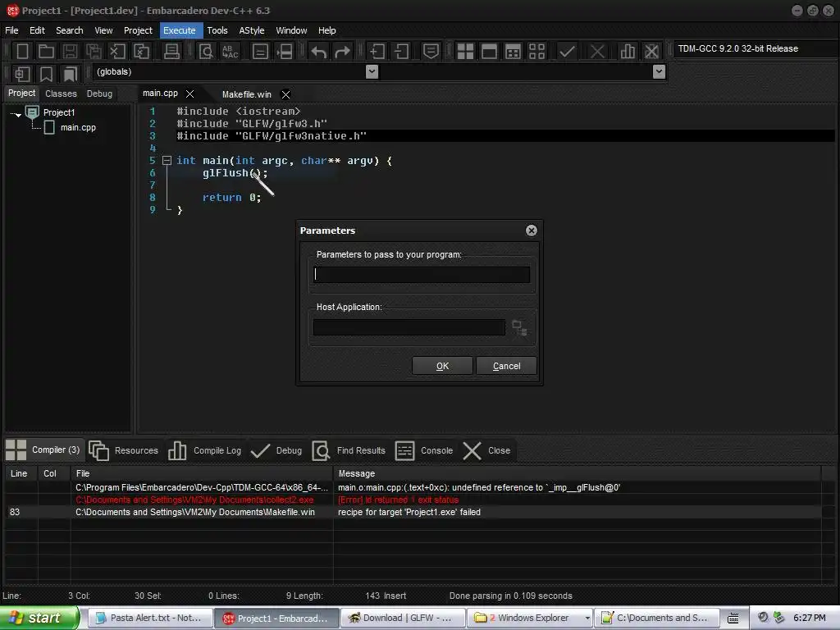Switch to Pasta Alert.txt Notepad taskbar item
This screenshot has height=630, width=840.
(149, 619)
